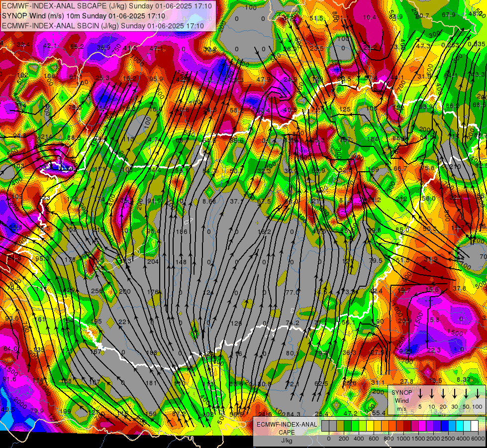The width and height of the screenshot is (487, 448).
Task: Click the 4000 tick label on CAPE scale
Action: pyautogui.click(x=464, y=439)
